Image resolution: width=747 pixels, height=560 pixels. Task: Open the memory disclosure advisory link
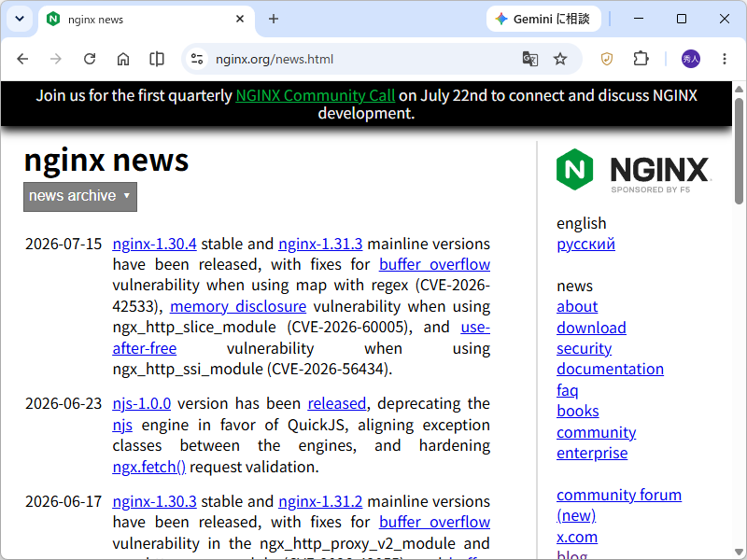coord(238,306)
